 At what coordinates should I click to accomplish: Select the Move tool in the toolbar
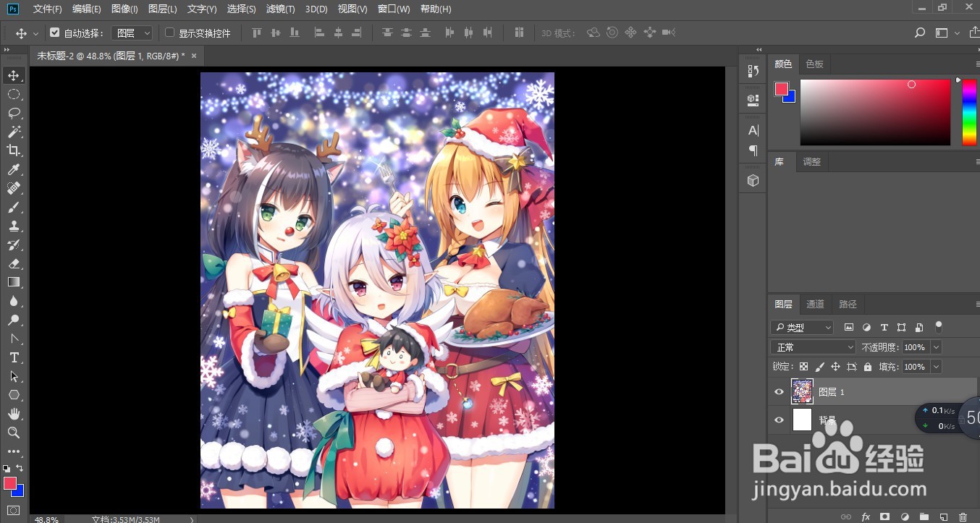click(x=14, y=75)
